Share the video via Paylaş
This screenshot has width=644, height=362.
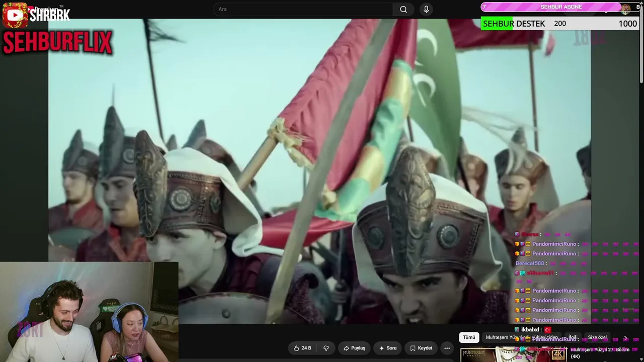pos(354,348)
